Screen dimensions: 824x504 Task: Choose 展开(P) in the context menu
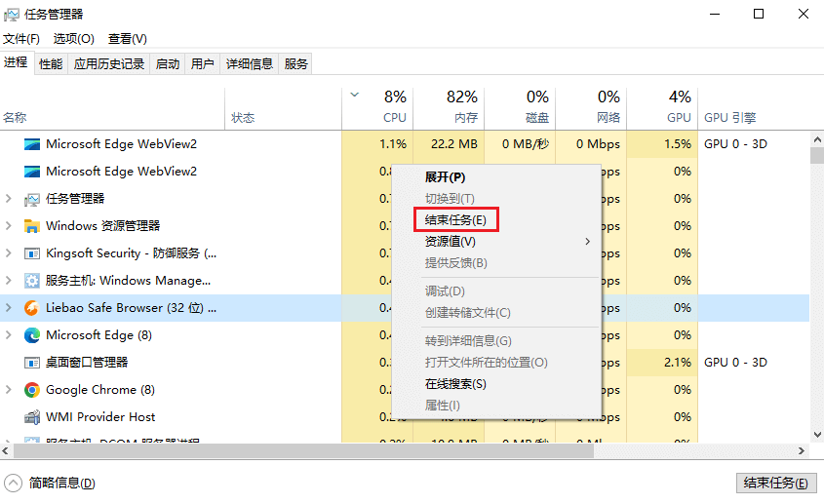tap(497, 177)
